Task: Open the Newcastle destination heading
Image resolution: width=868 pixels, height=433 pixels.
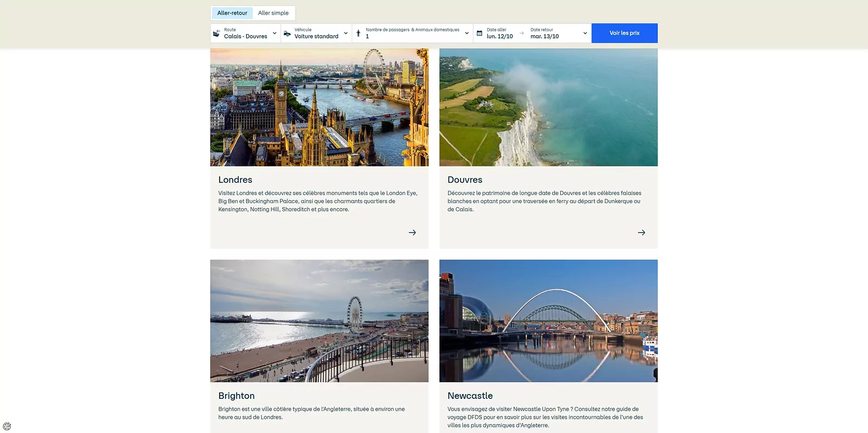Action: (x=470, y=396)
